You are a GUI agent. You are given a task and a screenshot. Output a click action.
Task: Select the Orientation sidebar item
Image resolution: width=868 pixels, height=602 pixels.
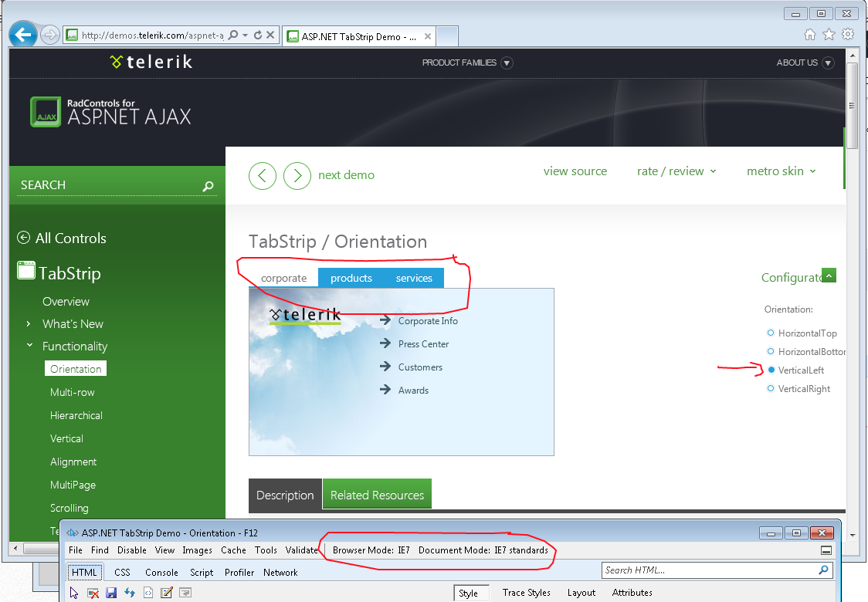[75, 368]
